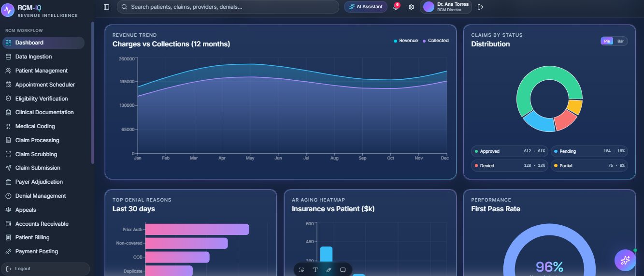Click the Approved 612 status chip
Image resolution: width=644 pixels, height=276 pixels.
coord(510,151)
